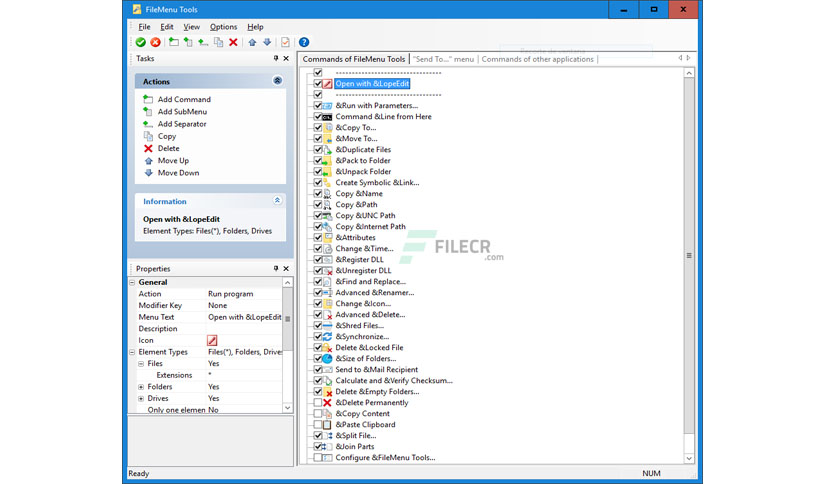836x484 pixels.
Task: Open the Options menu
Action: coord(223,27)
